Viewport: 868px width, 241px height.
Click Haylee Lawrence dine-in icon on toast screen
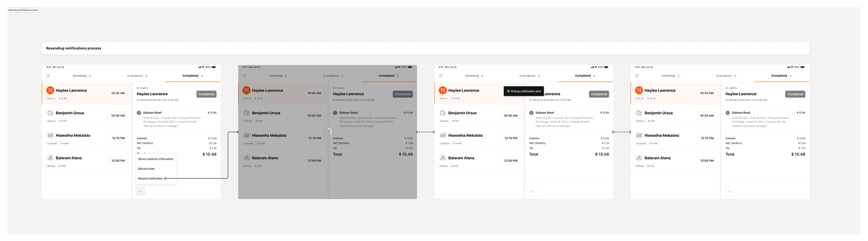442,90
